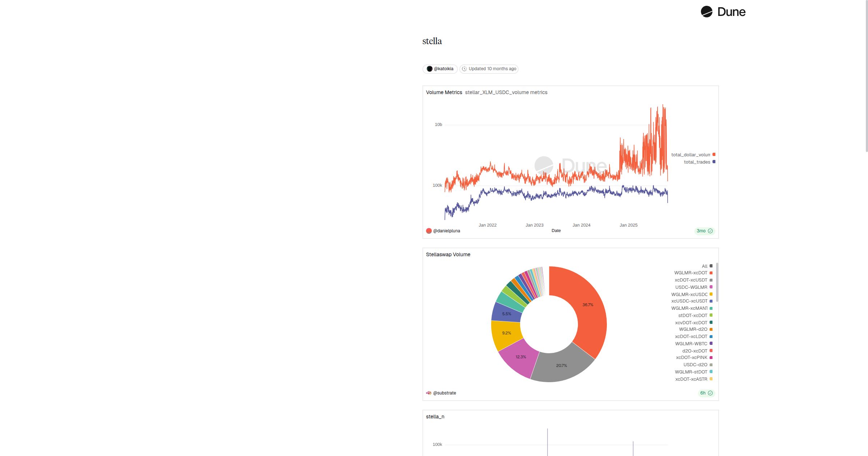Open the @katoikia author link
This screenshot has height=456, width=868.
click(443, 69)
